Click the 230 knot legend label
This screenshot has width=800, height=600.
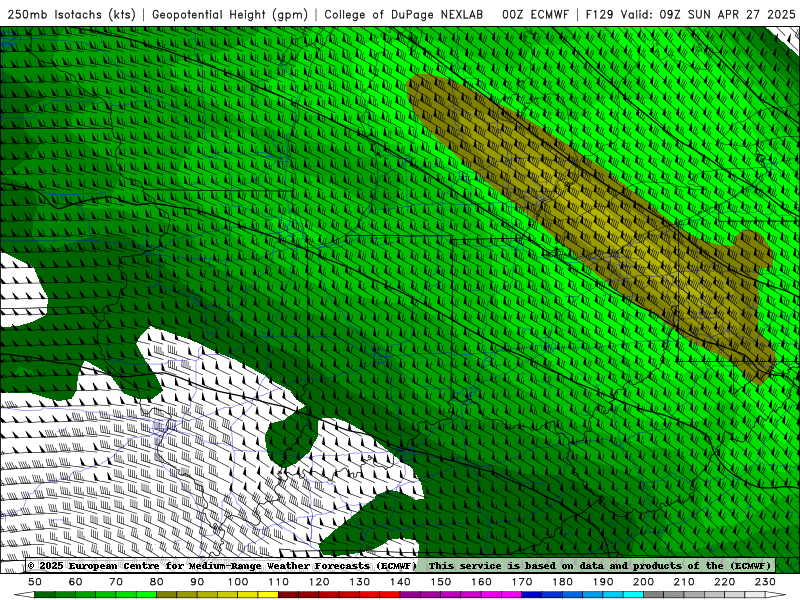coord(765,582)
